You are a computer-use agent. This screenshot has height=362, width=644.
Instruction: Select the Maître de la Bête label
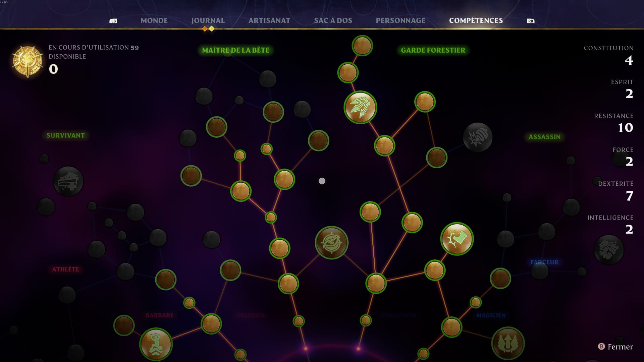(x=235, y=50)
